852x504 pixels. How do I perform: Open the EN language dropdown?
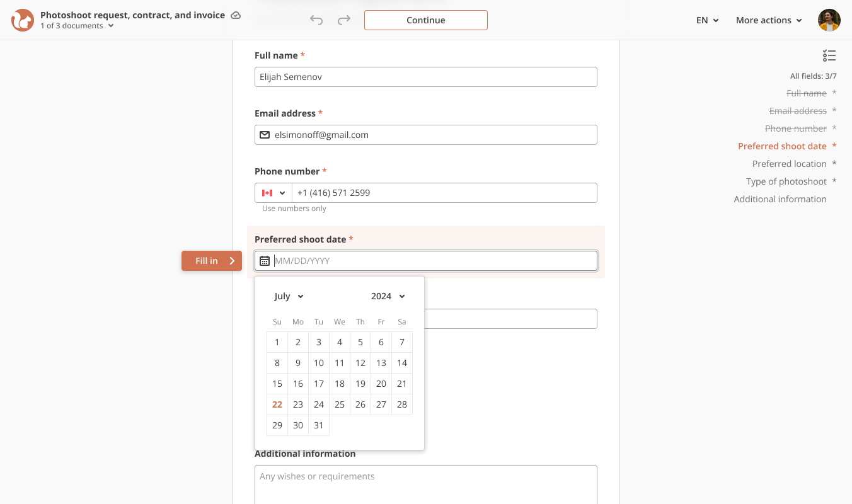click(x=708, y=20)
